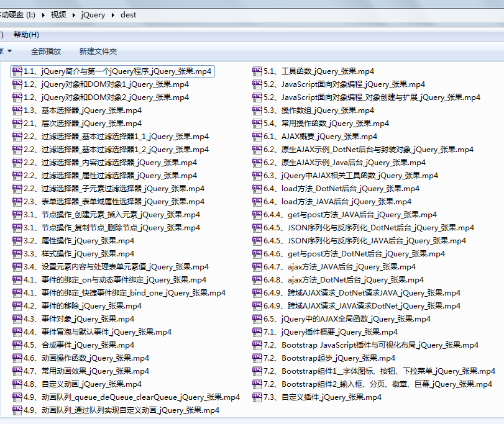Click MP4 icon of 7.3 自定义插件 file
This screenshot has height=424, width=504.
[x=257, y=397]
